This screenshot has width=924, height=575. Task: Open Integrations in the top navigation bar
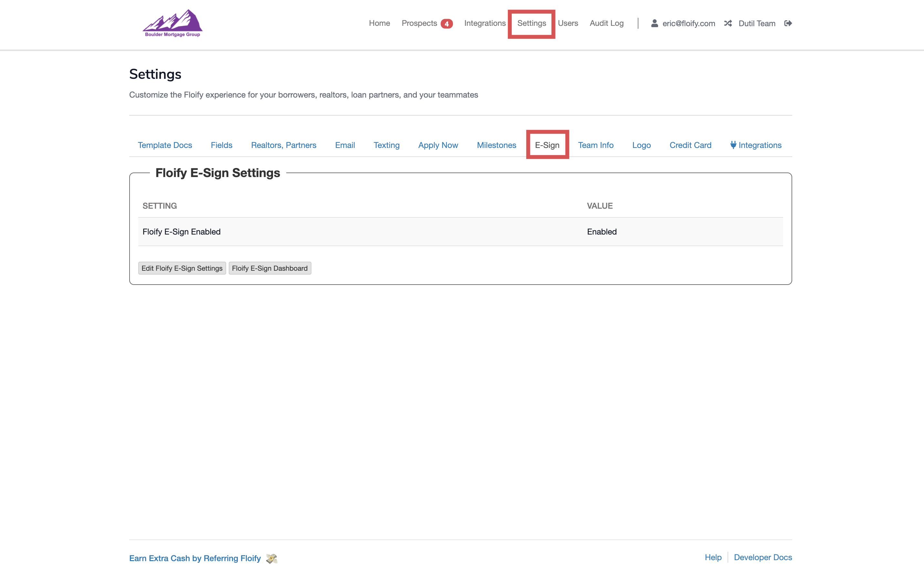click(x=485, y=23)
